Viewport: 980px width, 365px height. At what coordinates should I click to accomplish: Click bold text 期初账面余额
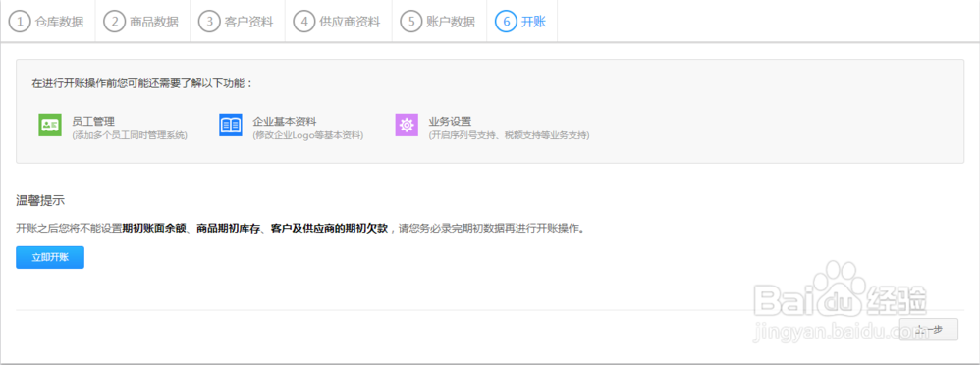coord(154,228)
